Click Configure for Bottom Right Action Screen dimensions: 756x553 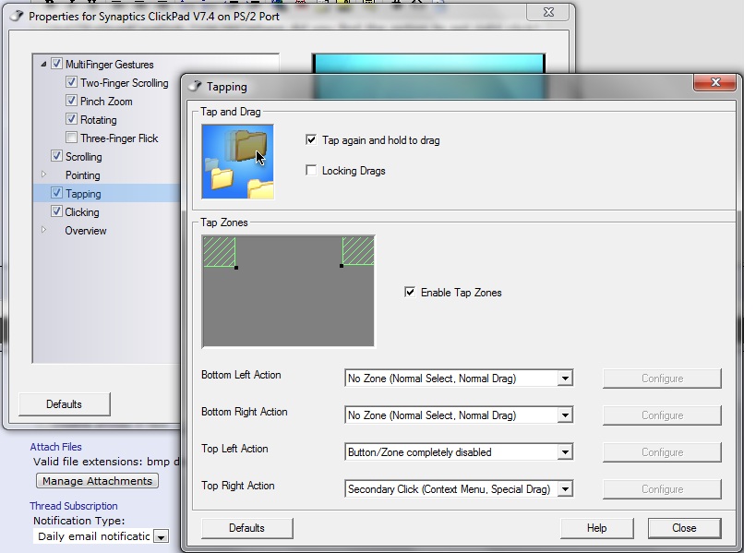tap(662, 415)
